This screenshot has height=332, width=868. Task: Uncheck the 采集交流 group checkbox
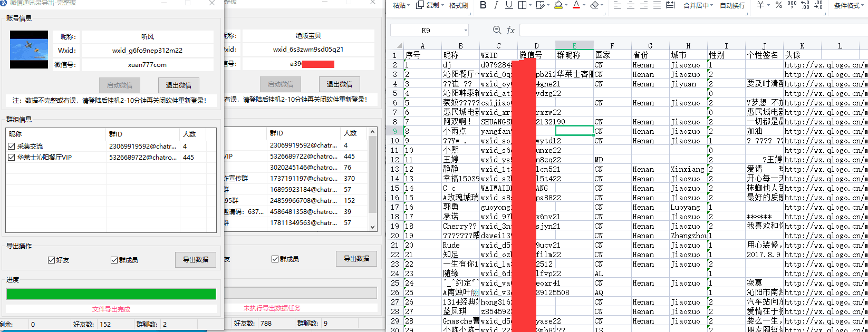[12, 146]
